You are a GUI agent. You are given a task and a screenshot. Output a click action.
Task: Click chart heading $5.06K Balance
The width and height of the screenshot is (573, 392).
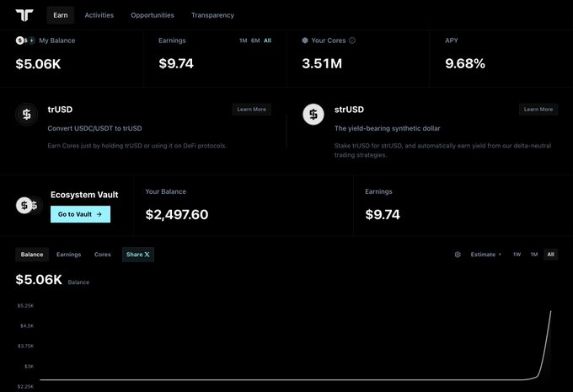pyautogui.click(x=52, y=280)
